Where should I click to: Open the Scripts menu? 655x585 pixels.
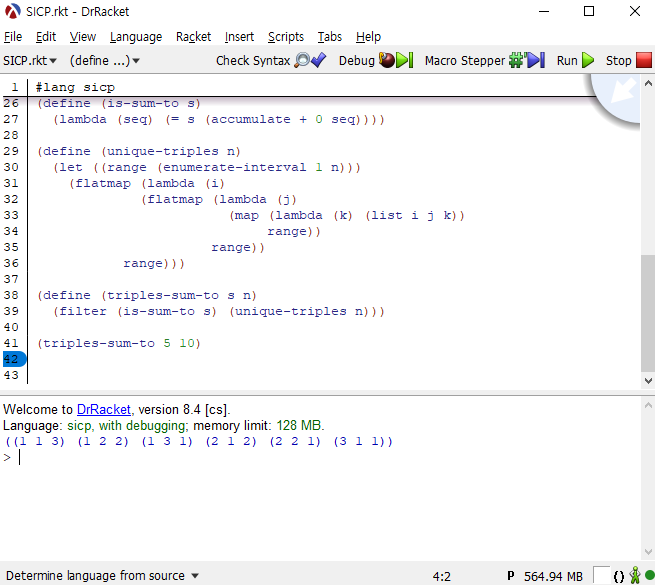point(285,37)
